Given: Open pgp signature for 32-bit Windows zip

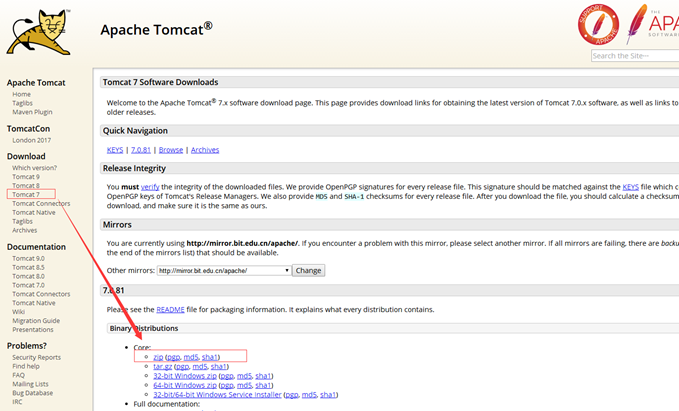Looking at the screenshot, I should 227,376.
